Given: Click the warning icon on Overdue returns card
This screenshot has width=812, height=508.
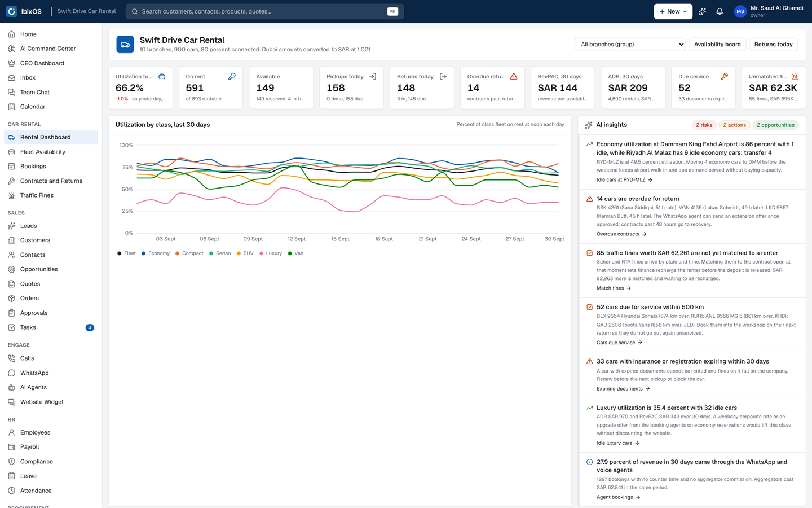Looking at the screenshot, I should point(514,76).
